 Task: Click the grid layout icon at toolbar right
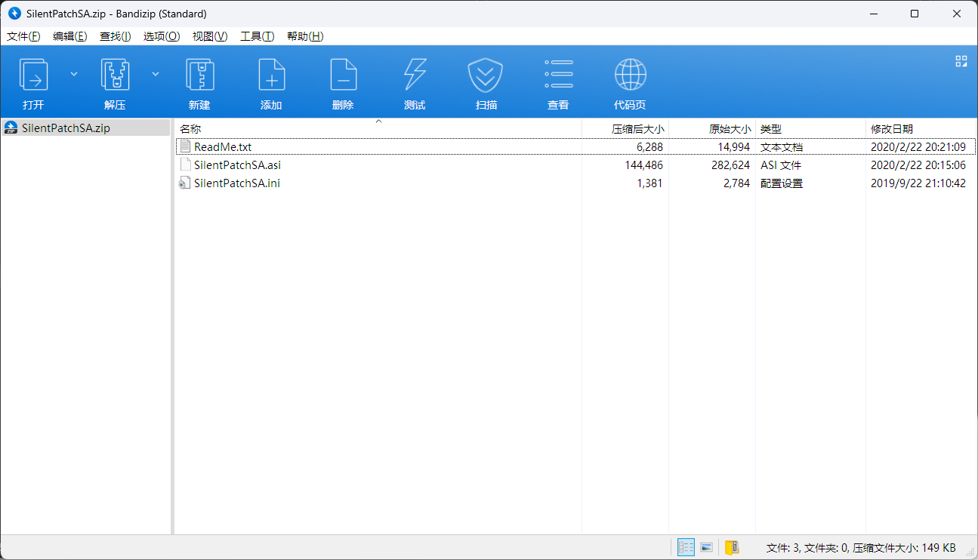(x=961, y=61)
